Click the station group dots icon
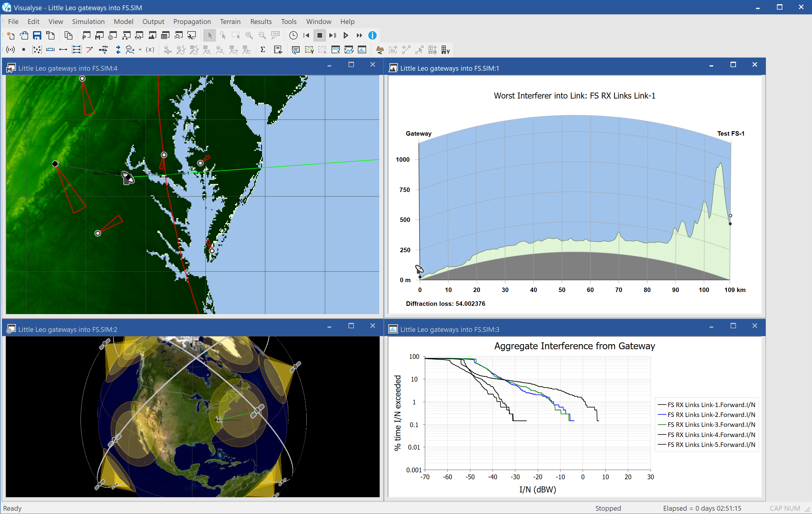Image resolution: width=812 pixels, height=514 pixels. coord(37,50)
